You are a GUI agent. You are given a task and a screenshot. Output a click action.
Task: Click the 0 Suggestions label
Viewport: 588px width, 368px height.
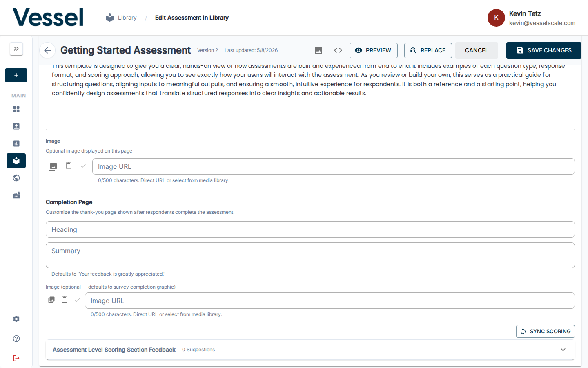(x=198, y=350)
